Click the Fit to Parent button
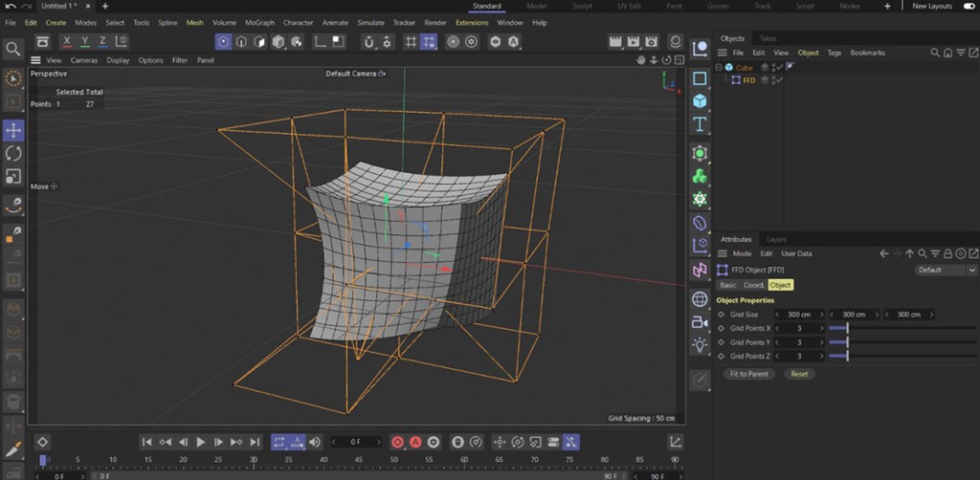This screenshot has width=980, height=480. [747, 374]
